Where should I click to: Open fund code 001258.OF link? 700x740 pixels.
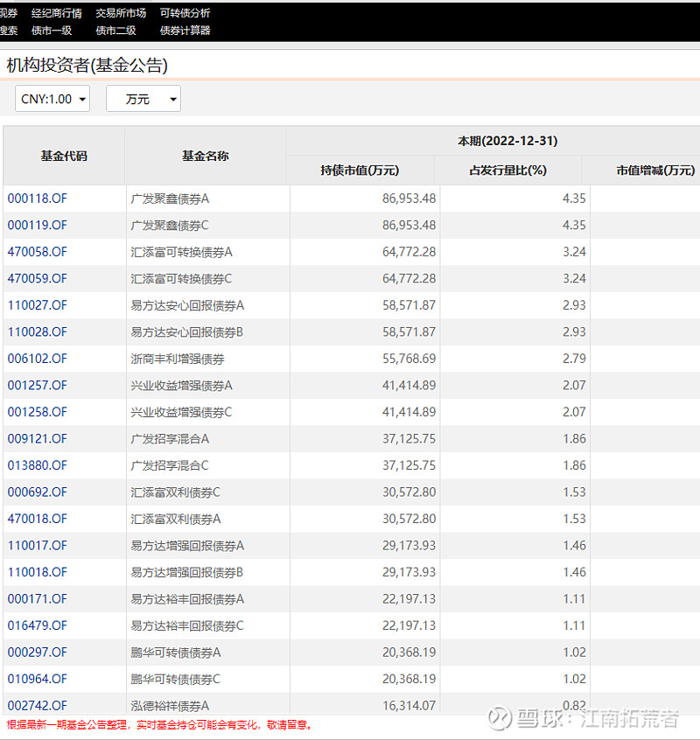click(38, 412)
